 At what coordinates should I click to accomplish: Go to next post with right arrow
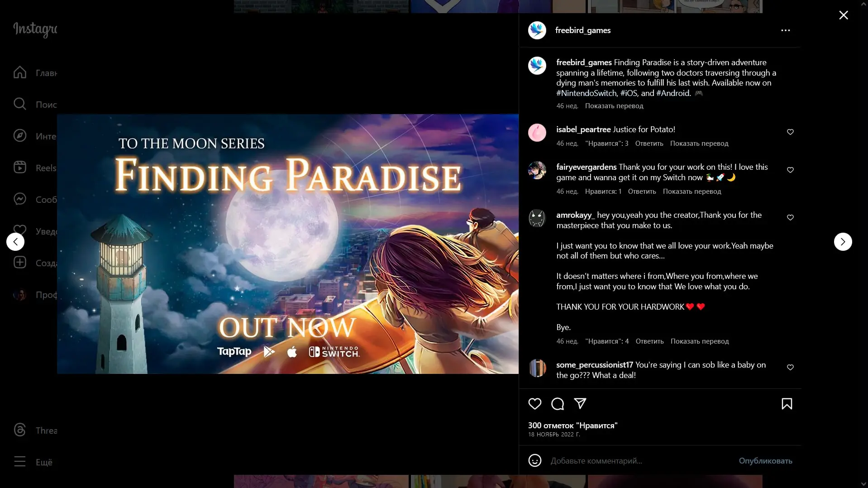(x=842, y=242)
